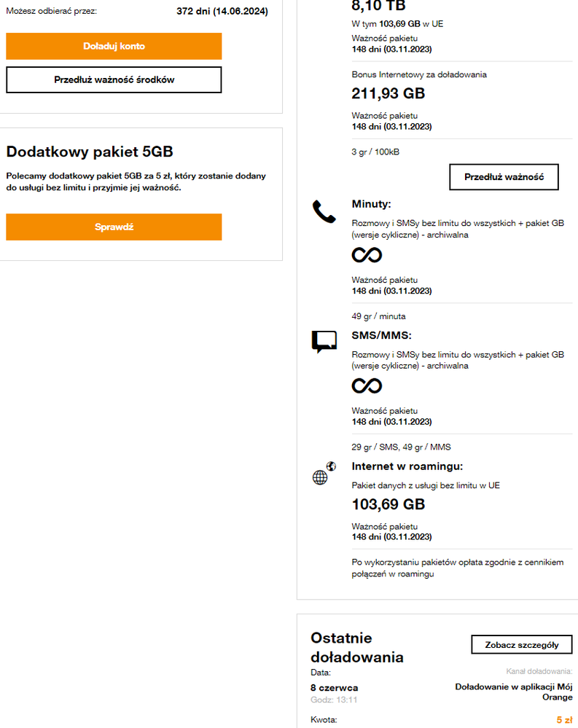This screenshot has width=578, height=728.
Task: Click the orange 5 zł top-up amount
Action: [564, 719]
